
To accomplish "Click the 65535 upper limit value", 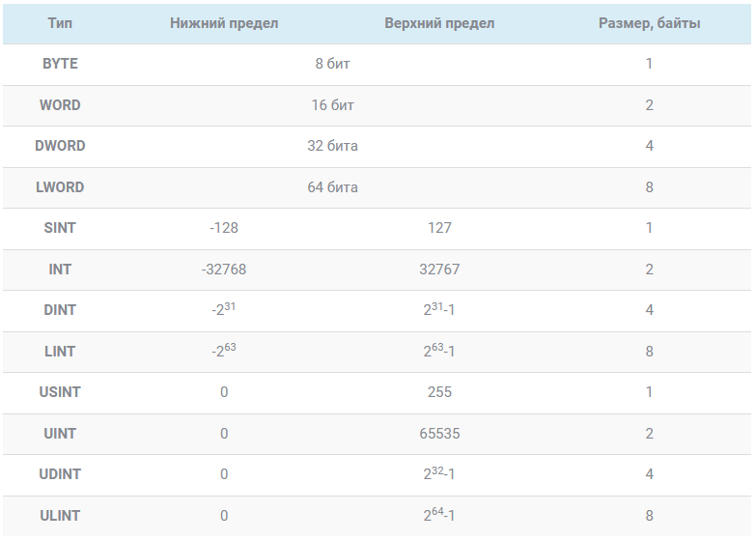I will pos(439,434).
